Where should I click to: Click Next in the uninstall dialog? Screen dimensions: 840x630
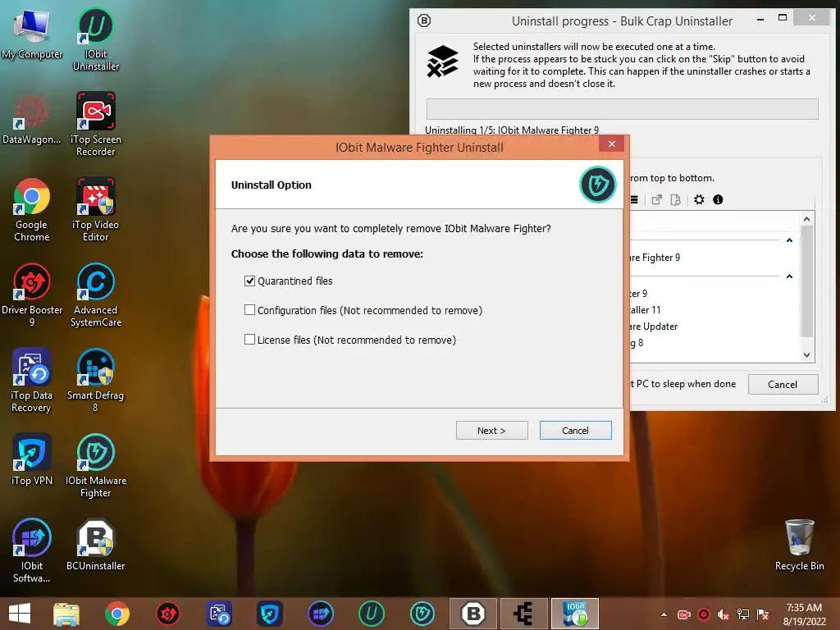(492, 430)
